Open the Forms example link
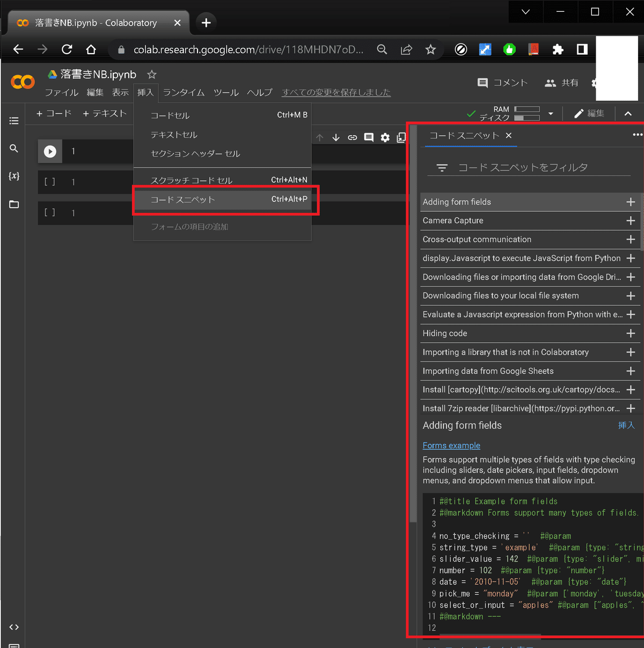Viewport: 644px width, 648px height. (x=451, y=445)
